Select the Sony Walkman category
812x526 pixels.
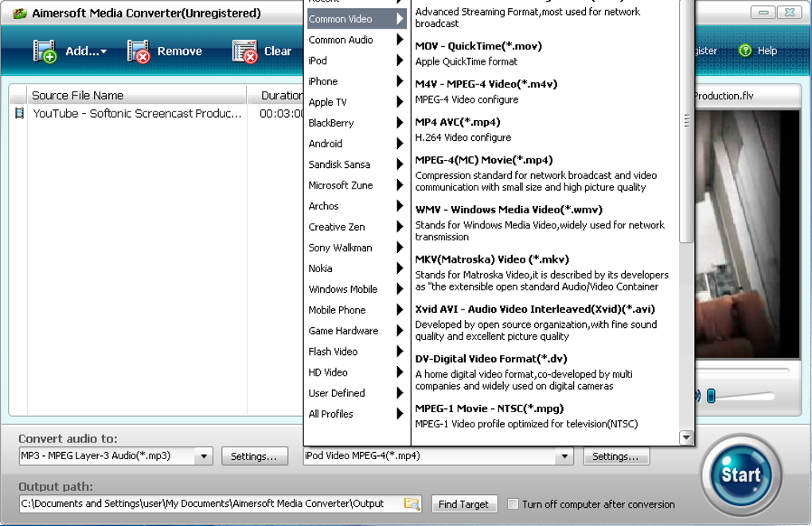357,247
